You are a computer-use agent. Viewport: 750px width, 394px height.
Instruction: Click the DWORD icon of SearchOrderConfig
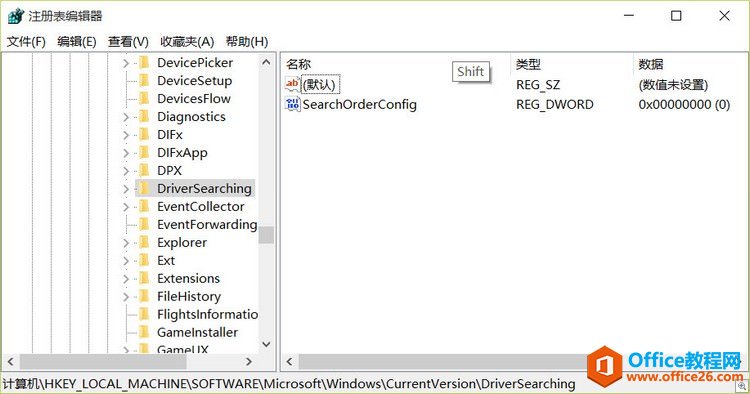[292, 104]
